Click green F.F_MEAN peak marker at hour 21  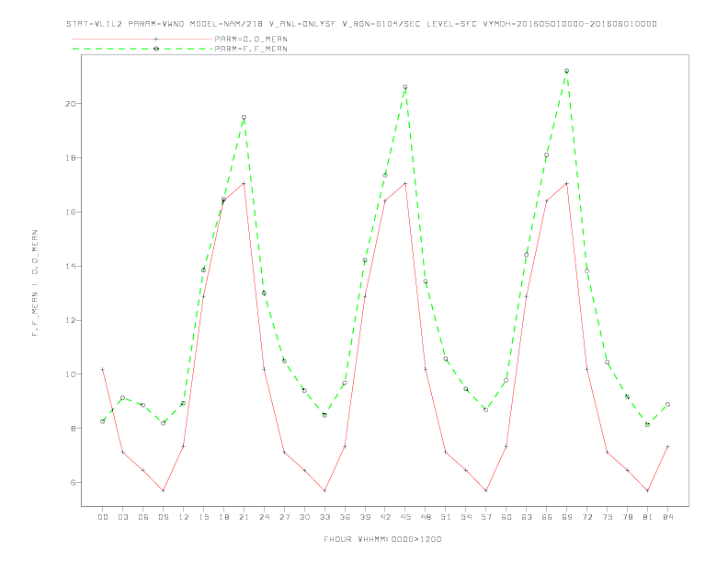pos(244,118)
